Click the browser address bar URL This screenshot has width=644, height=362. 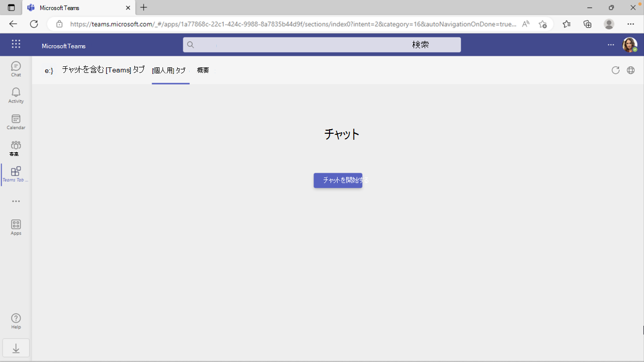293,24
